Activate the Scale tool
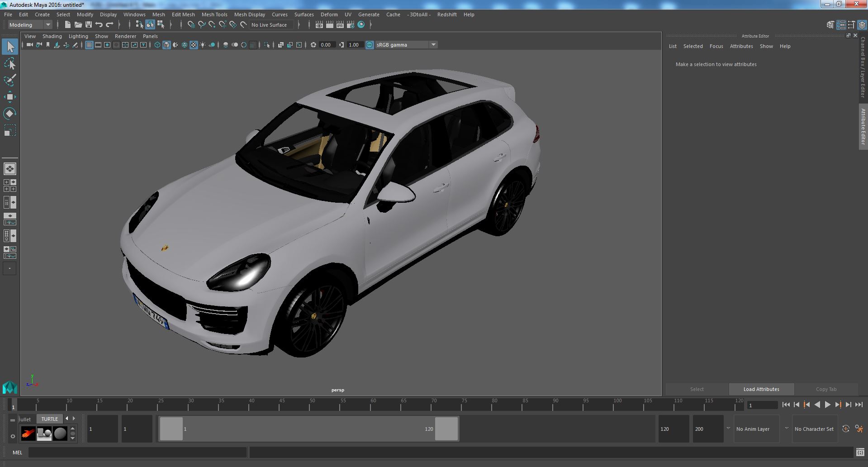Screen dimensions: 868x467 tap(9, 130)
